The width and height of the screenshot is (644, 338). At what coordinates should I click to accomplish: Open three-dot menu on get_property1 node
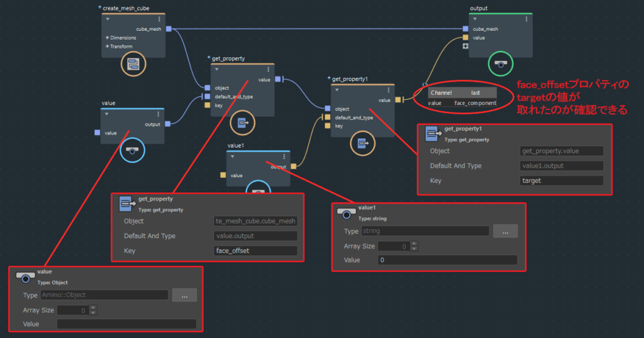coord(388,90)
